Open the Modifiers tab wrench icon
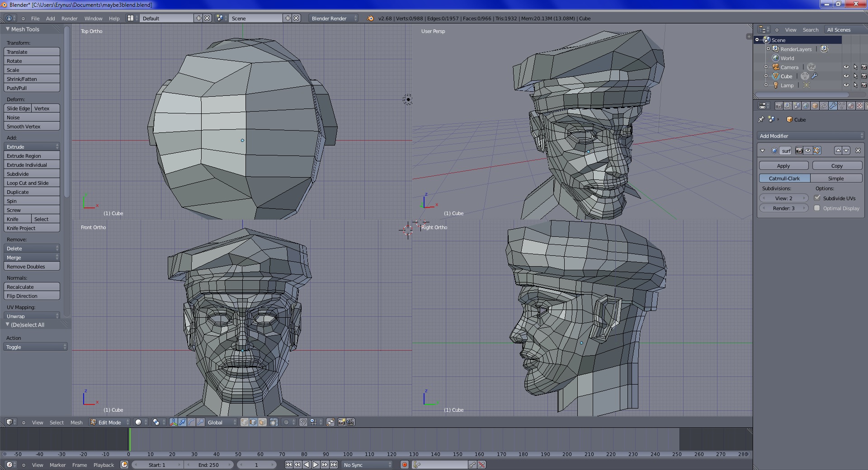This screenshot has height=470, width=868. point(833,106)
